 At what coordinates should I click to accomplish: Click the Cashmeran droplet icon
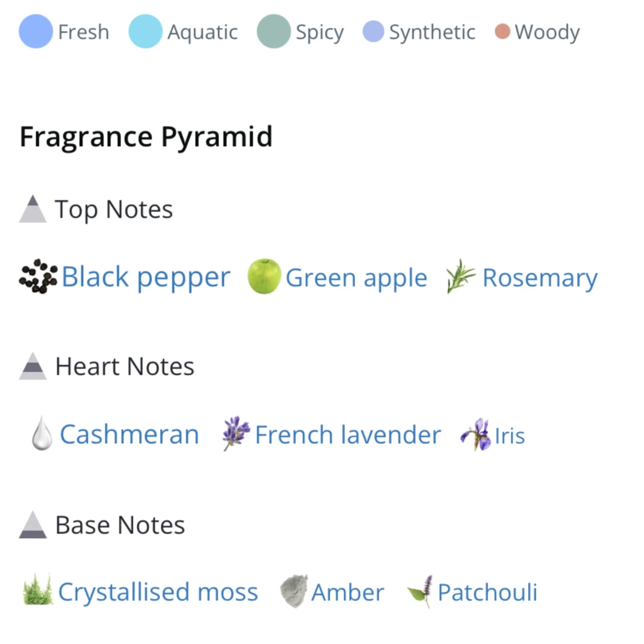coord(42,434)
